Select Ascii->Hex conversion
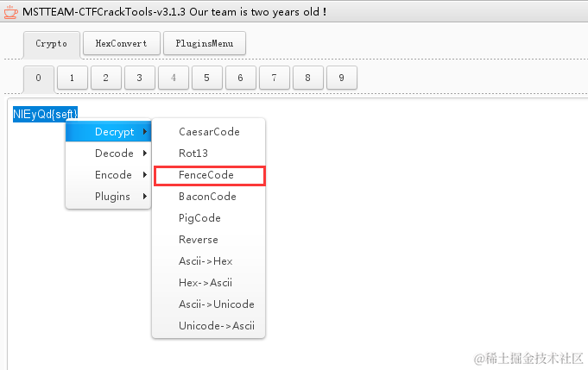Viewport: 588px width, 370px height. click(208, 261)
